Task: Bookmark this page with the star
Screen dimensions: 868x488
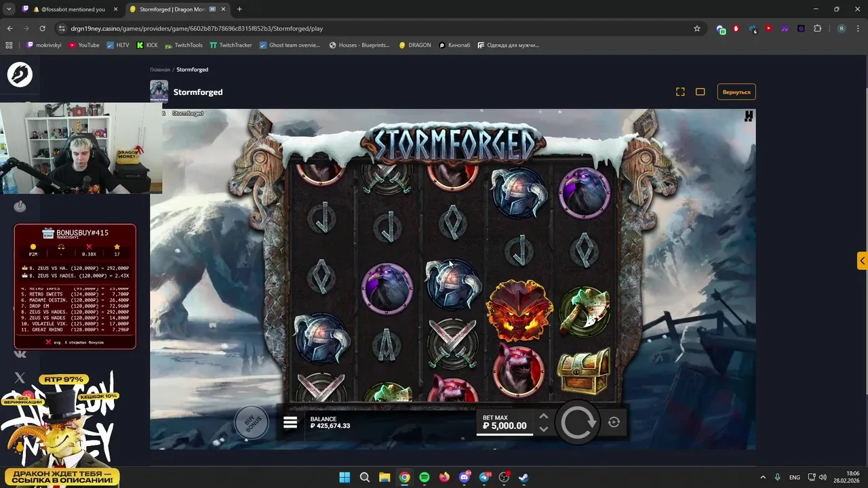Action: [696, 28]
